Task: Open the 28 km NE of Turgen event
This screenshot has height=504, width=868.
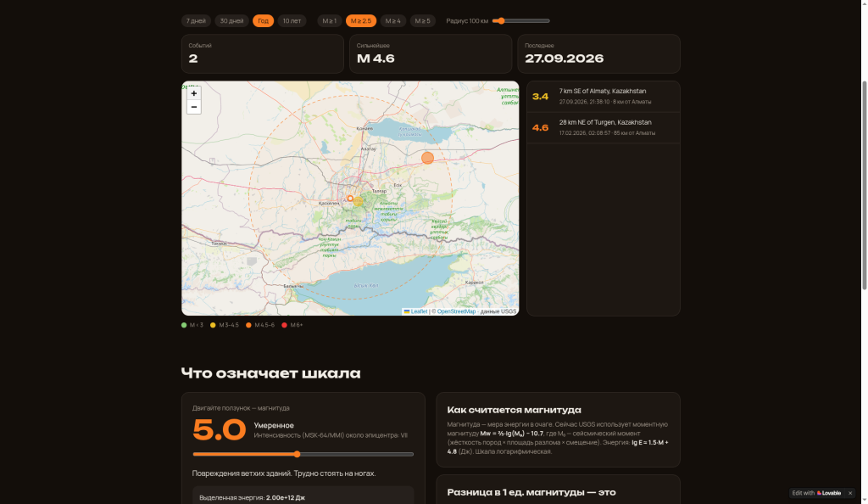Action: 604,128
